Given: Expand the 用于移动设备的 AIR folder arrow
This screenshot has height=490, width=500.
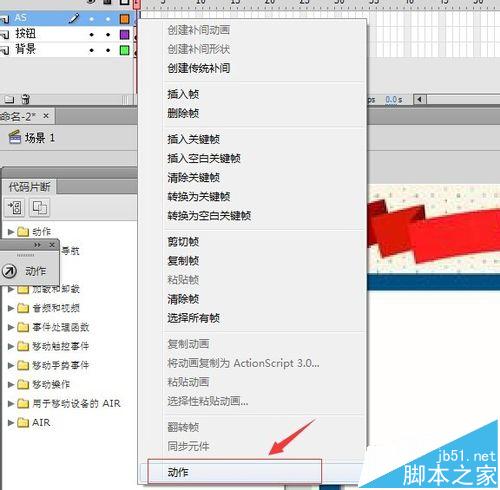Looking at the screenshot, I should click(x=11, y=404).
